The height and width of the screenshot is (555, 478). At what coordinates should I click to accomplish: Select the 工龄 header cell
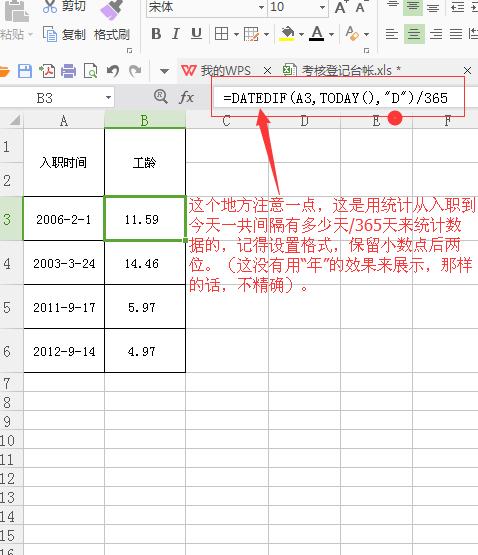(x=145, y=162)
